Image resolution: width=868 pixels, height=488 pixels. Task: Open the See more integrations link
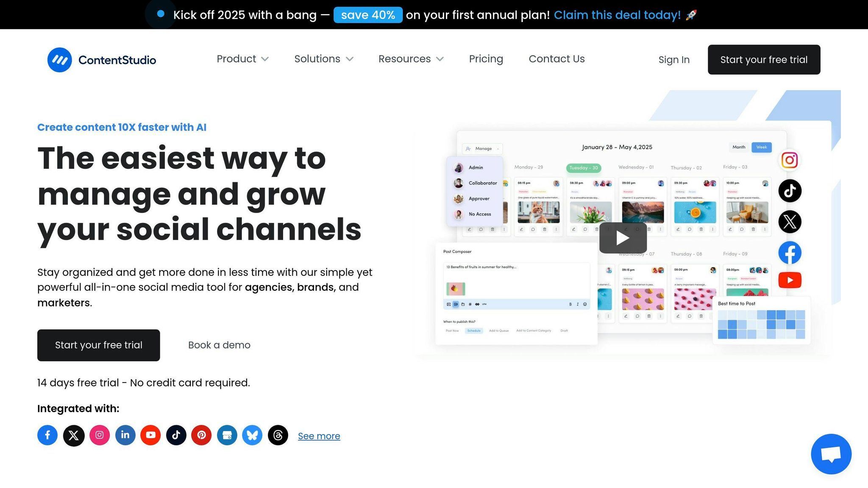(x=319, y=436)
